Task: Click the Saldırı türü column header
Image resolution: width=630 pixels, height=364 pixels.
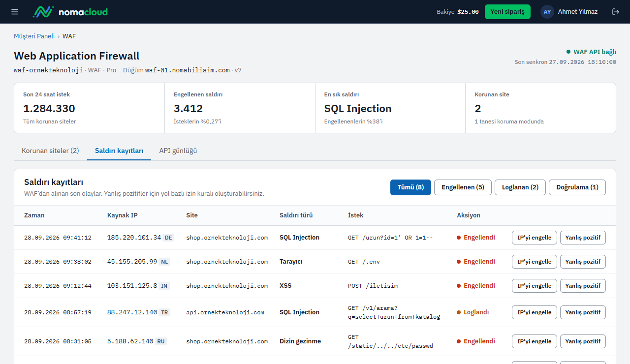Action: (296, 215)
